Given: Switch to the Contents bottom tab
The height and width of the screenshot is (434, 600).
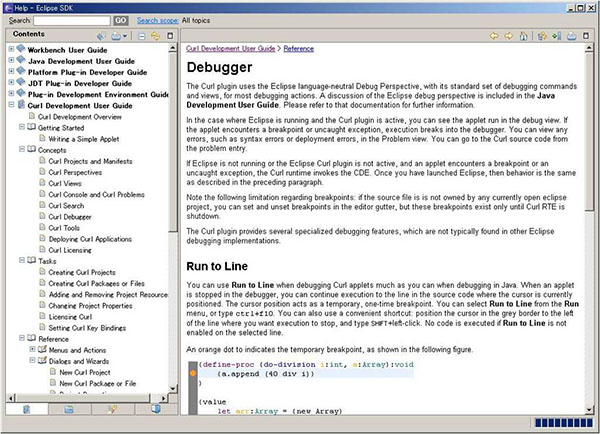Looking at the screenshot, I should pos(26,410).
